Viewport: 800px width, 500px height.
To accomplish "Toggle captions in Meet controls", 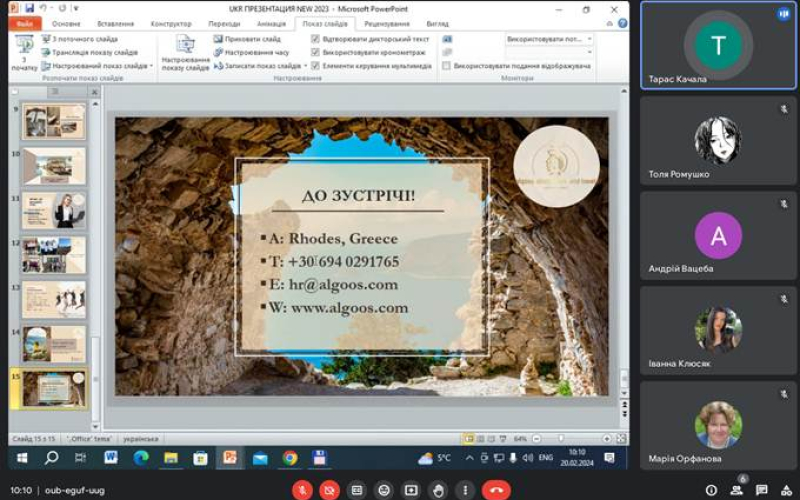I will 357,490.
